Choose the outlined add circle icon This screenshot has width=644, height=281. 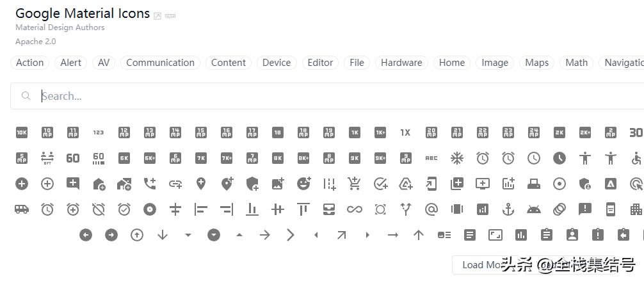[47, 184]
